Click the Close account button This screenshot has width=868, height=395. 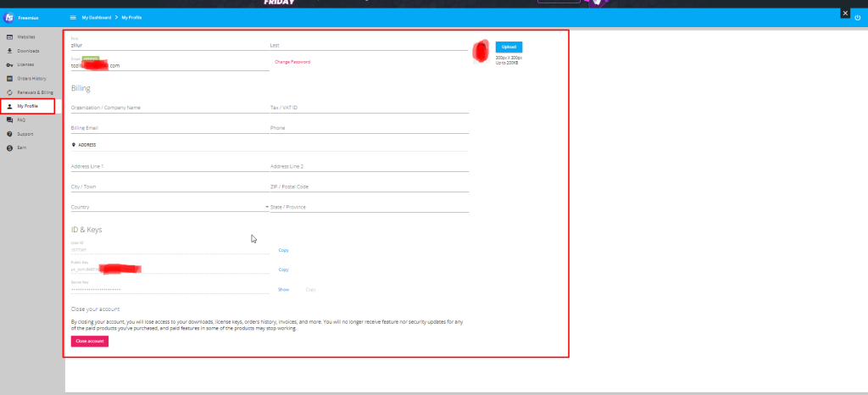(x=90, y=342)
